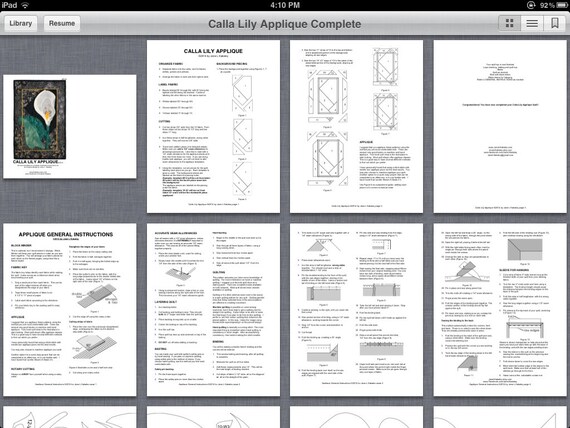Switch to thumbnail grid view
Screen dimensions: 570x428
[510, 23]
